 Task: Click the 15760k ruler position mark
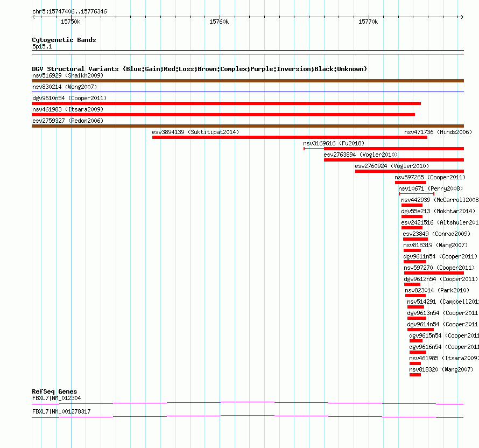[x=219, y=22]
